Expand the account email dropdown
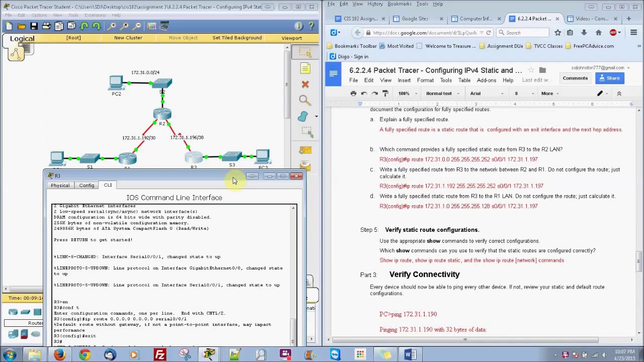Viewport: 644px width, 362px height. pyautogui.click(x=629, y=68)
